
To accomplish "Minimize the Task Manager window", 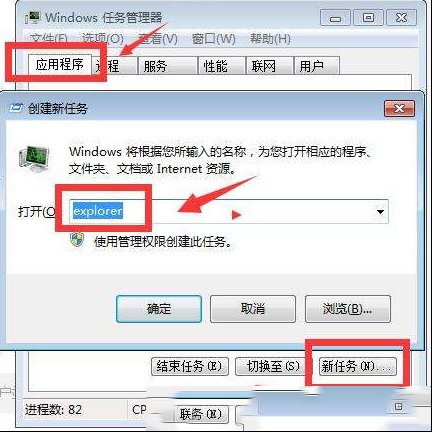I will click(x=335, y=17).
